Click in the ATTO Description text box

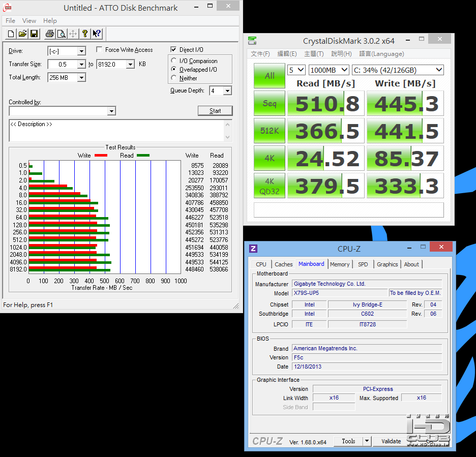117,131
